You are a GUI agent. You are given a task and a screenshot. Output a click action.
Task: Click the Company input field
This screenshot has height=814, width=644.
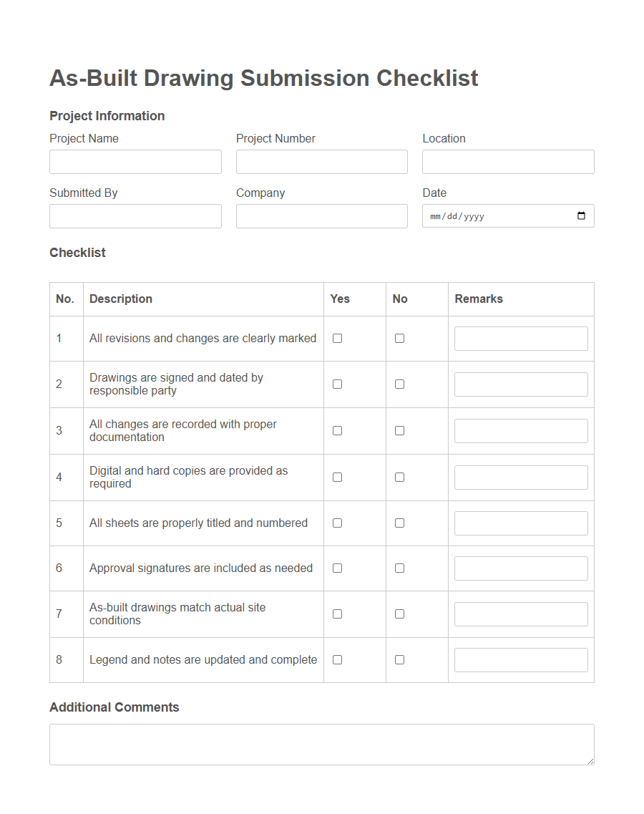[x=321, y=215]
